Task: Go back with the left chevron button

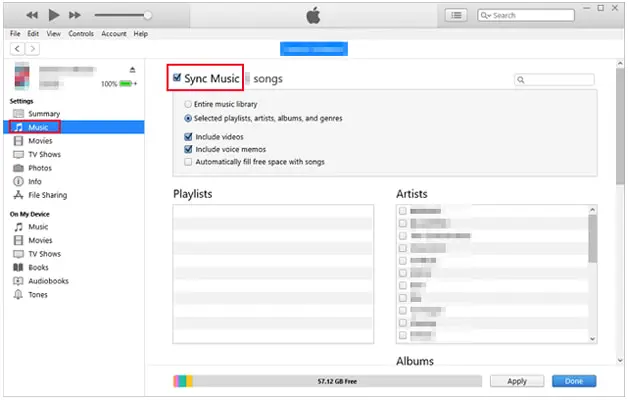Action: coord(17,49)
